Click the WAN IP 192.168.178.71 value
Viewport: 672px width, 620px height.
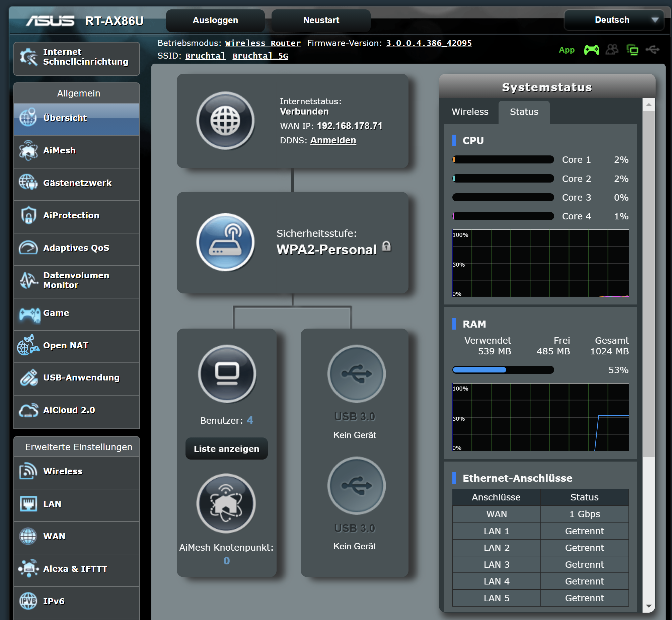(350, 126)
